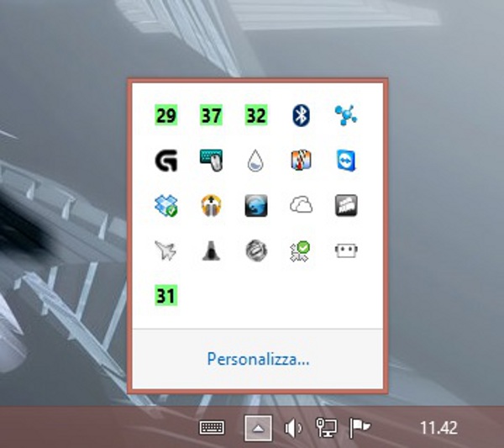
Task: Click the taskbar clock showing 11.42
Action: pyautogui.click(x=438, y=428)
